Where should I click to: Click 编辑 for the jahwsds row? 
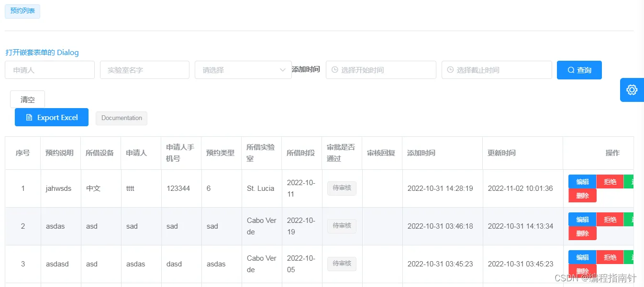[582, 182]
